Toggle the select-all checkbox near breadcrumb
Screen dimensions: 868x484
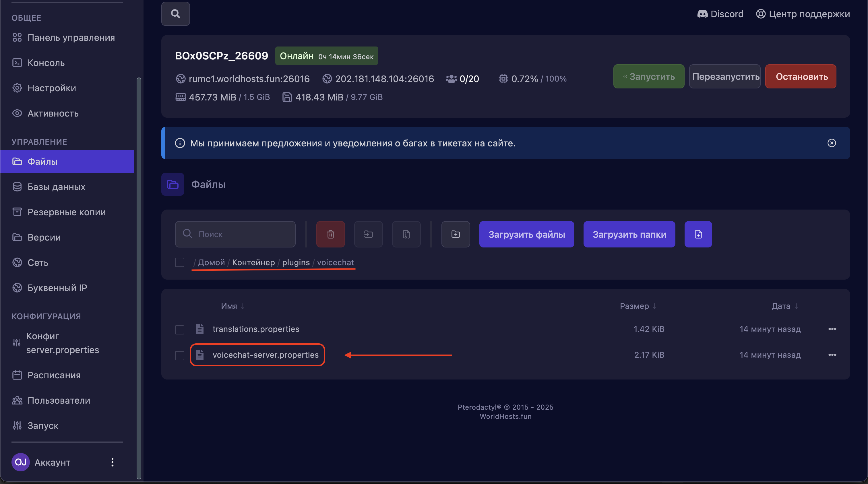tap(180, 262)
